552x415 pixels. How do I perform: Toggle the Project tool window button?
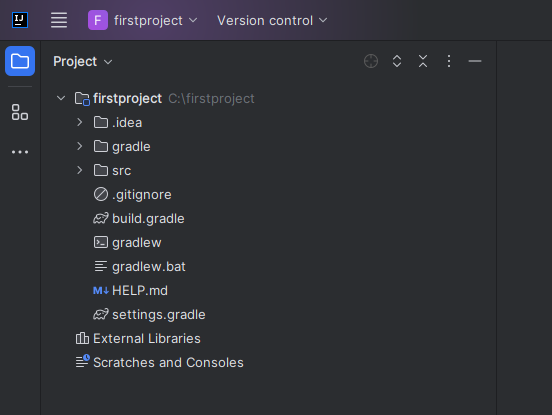(x=20, y=61)
